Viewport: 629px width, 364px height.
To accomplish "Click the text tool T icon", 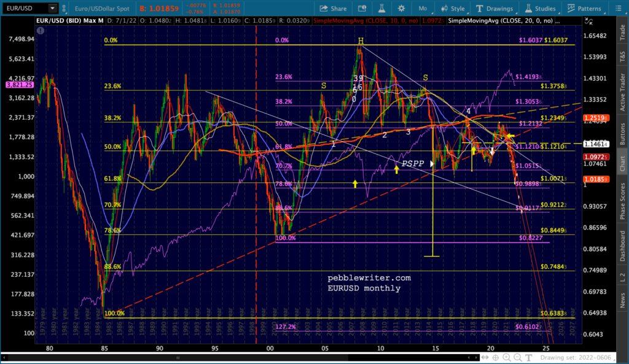I will coord(529,357).
